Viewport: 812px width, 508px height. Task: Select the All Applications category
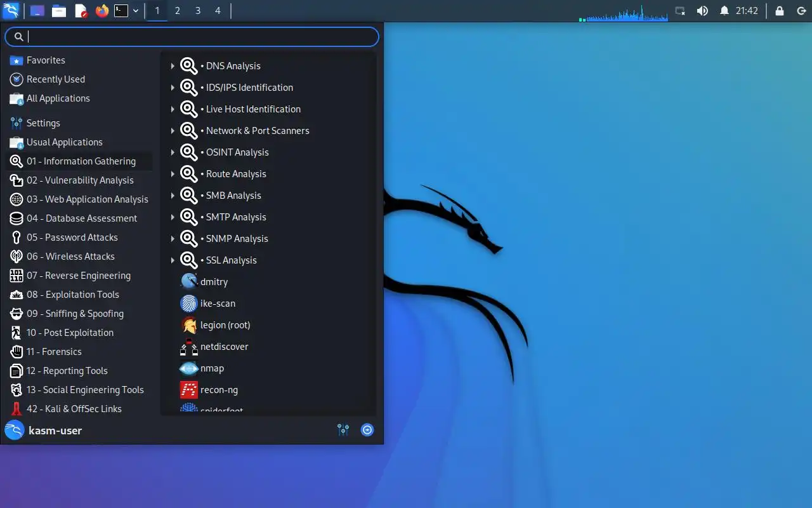[x=79, y=98]
